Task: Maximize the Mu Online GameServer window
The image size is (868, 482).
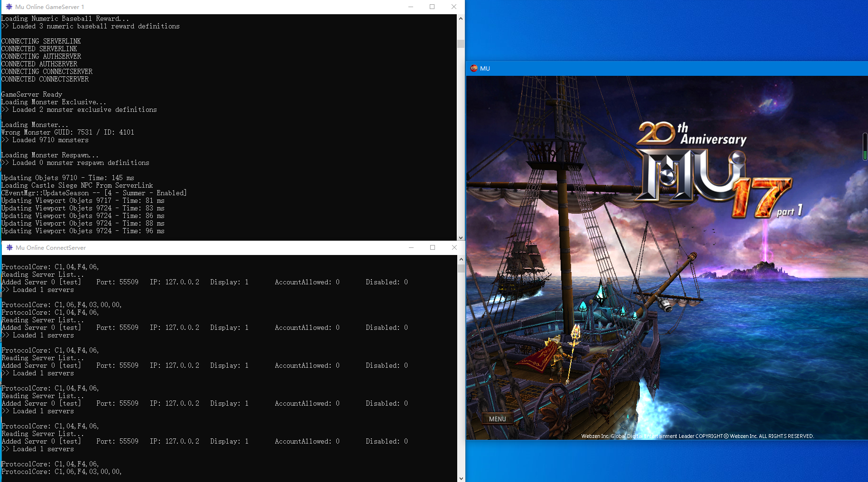Action: click(x=432, y=7)
